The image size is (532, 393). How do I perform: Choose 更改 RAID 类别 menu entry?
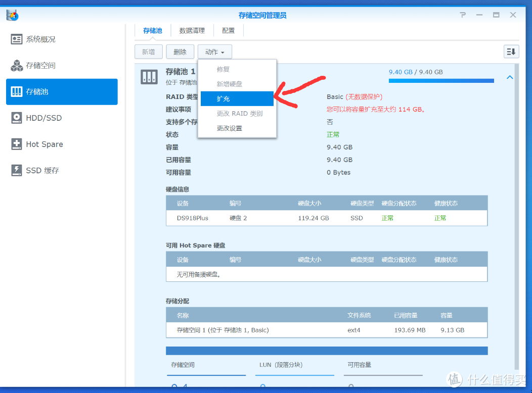(x=237, y=114)
